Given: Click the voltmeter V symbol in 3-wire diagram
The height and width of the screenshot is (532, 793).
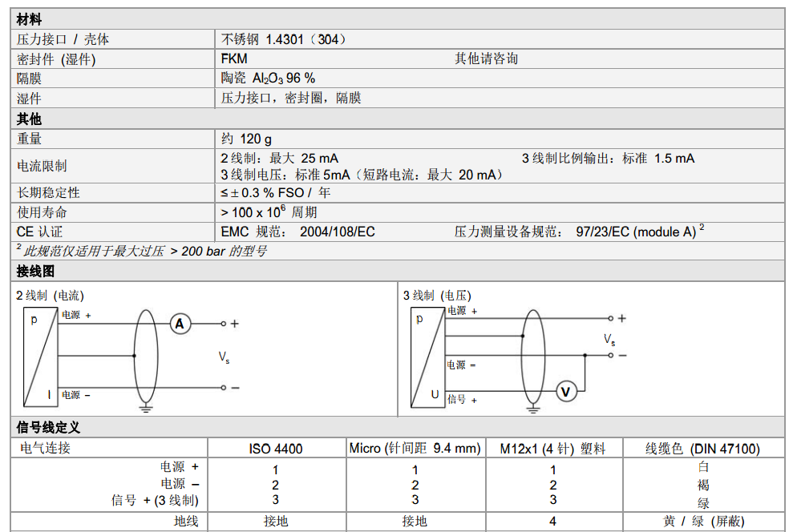Looking at the screenshot, I should click(x=566, y=392).
